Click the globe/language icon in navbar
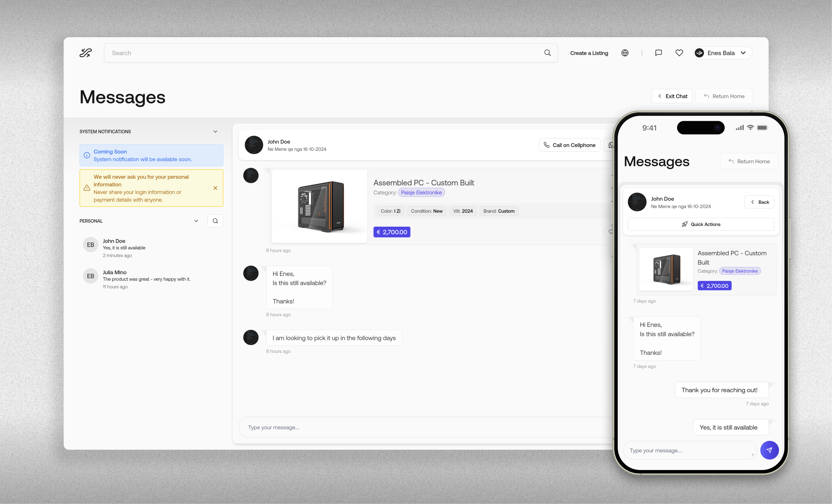Screen dimensions: 832x504 pos(625,53)
